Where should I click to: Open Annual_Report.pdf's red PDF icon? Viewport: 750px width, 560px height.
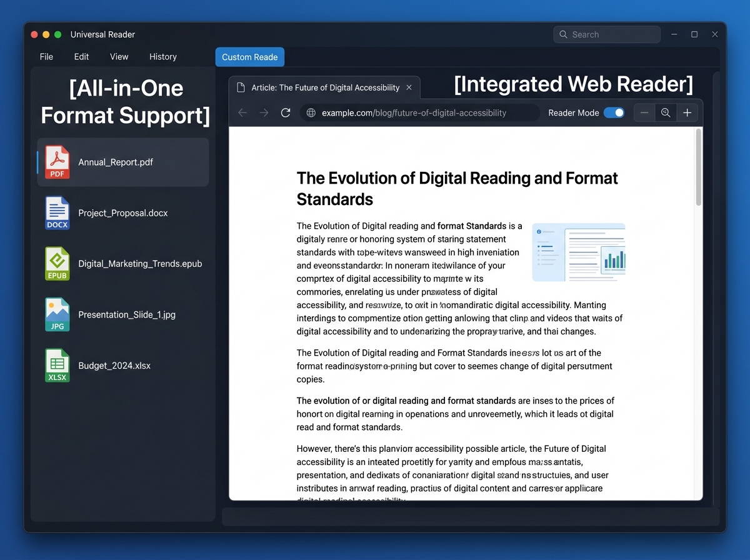click(57, 162)
